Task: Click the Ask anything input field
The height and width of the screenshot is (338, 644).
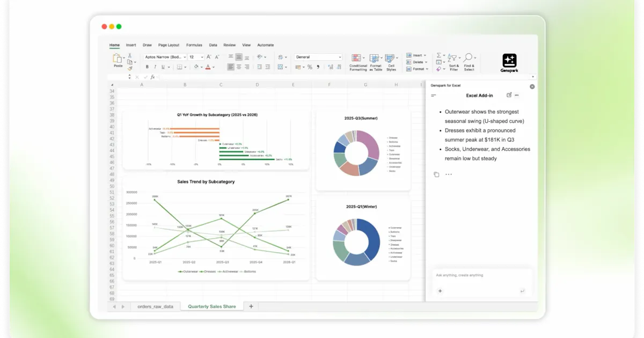Action: point(481,275)
